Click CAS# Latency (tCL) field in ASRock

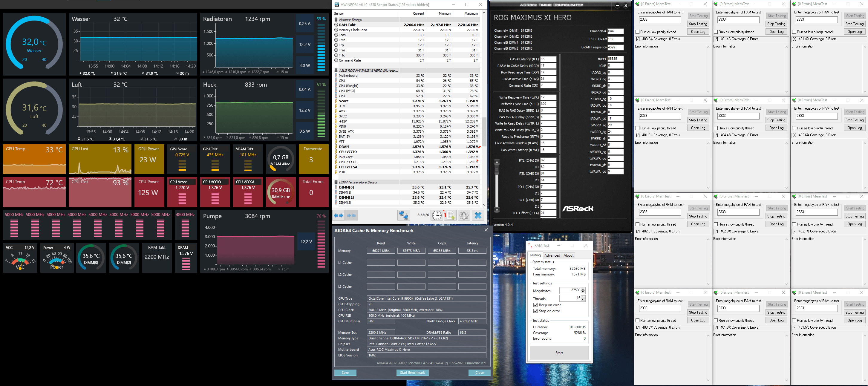click(548, 59)
